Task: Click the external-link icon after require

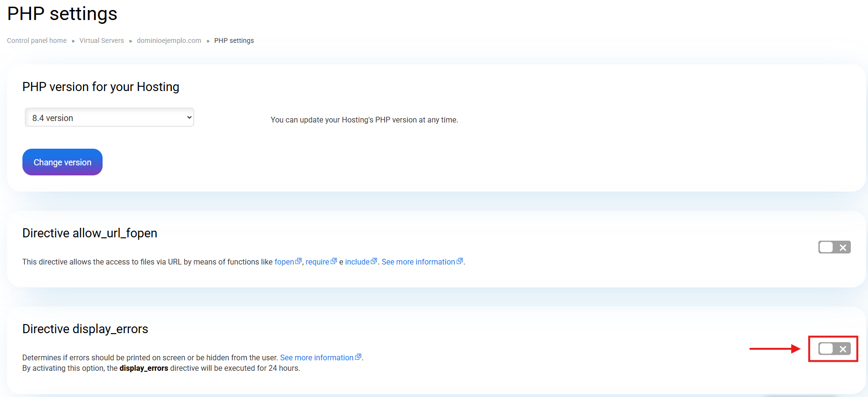Action: pyautogui.click(x=334, y=261)
